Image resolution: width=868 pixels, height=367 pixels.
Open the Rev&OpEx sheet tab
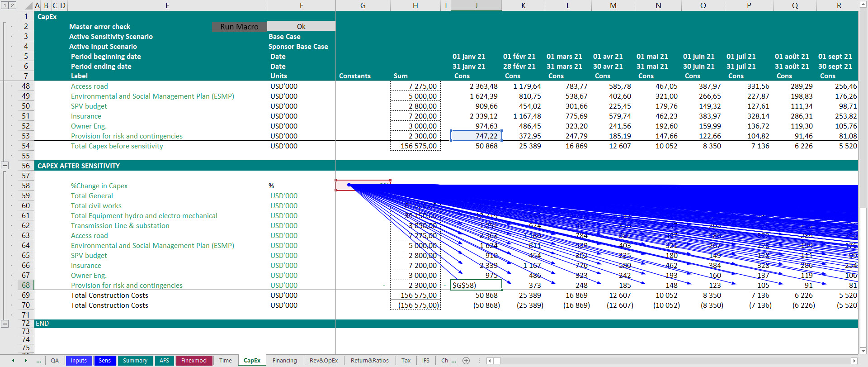[324, 361]
